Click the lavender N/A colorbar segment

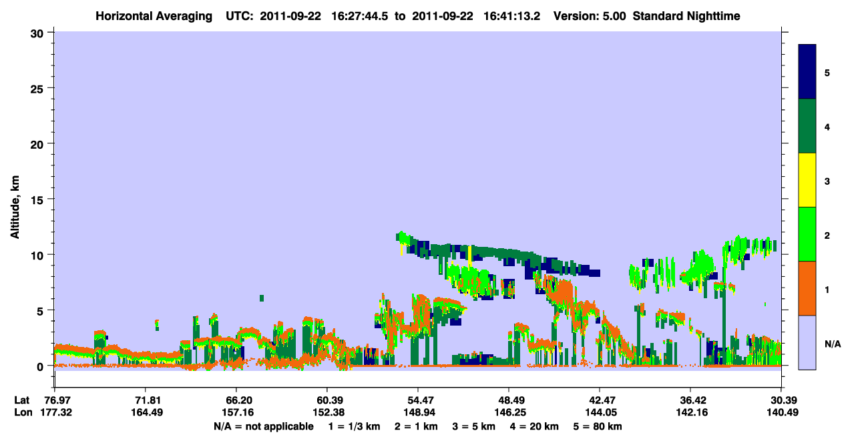click(807, 342)
